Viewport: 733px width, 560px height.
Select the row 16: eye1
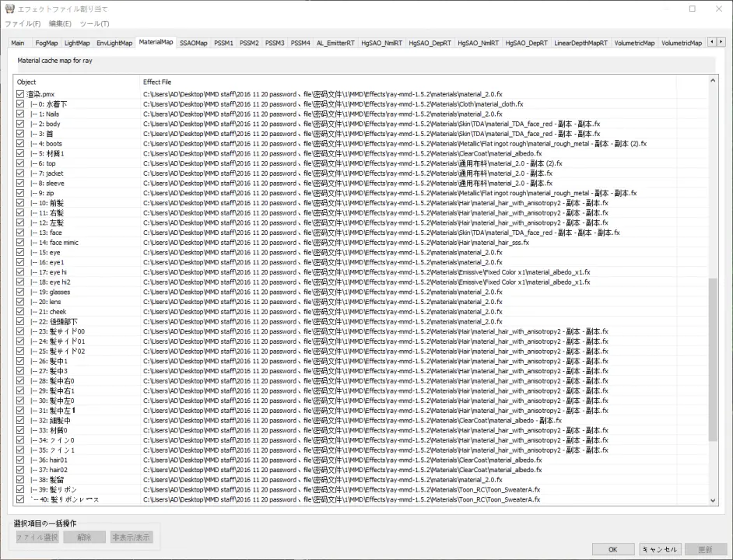click(361, 262)
